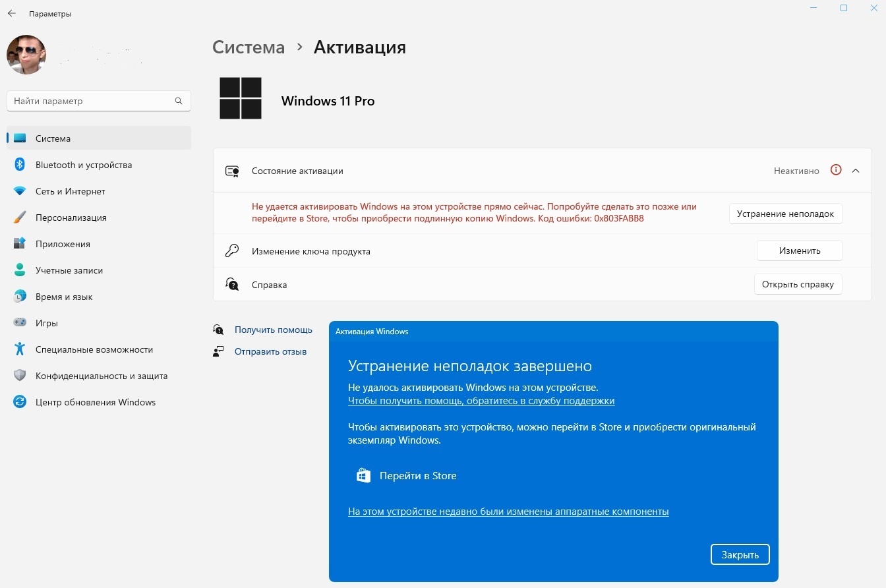Click the Store bag icon in dialog
886x588 pixels.
363,475
